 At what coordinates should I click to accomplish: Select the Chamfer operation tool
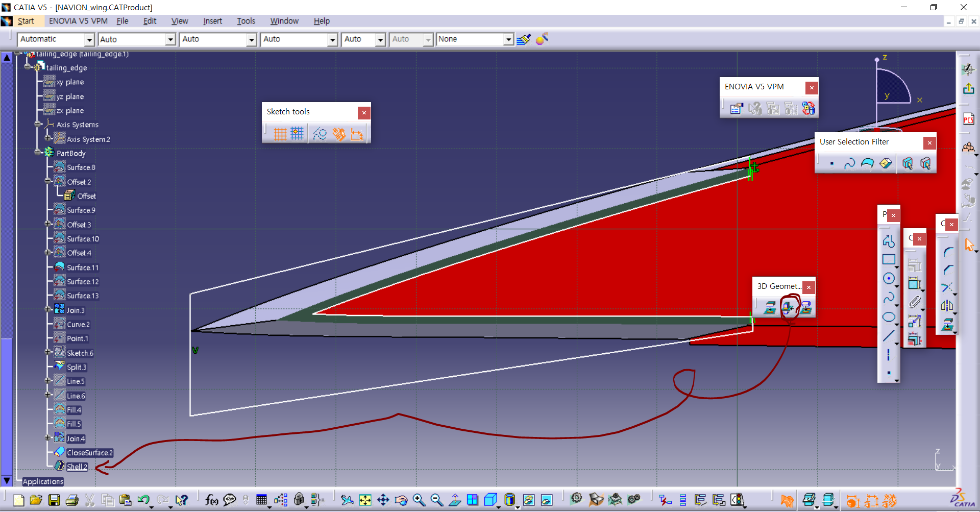coord(947,270)
